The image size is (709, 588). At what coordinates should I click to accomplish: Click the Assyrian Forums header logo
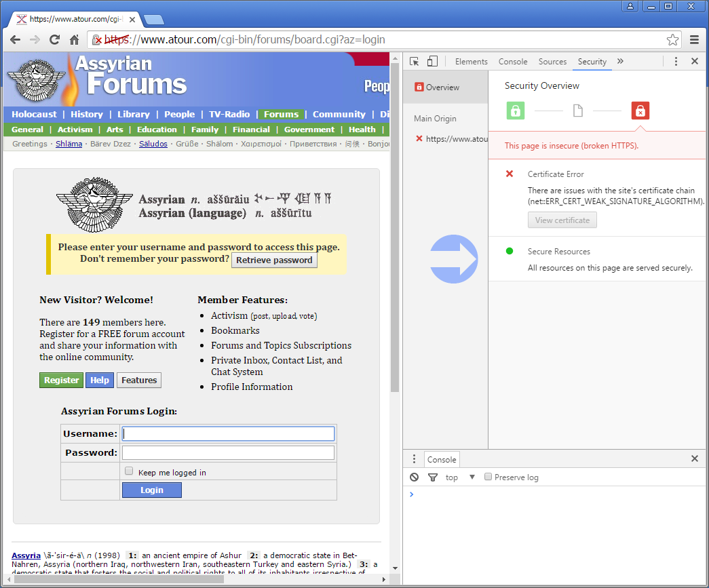[x=97, y=79]
